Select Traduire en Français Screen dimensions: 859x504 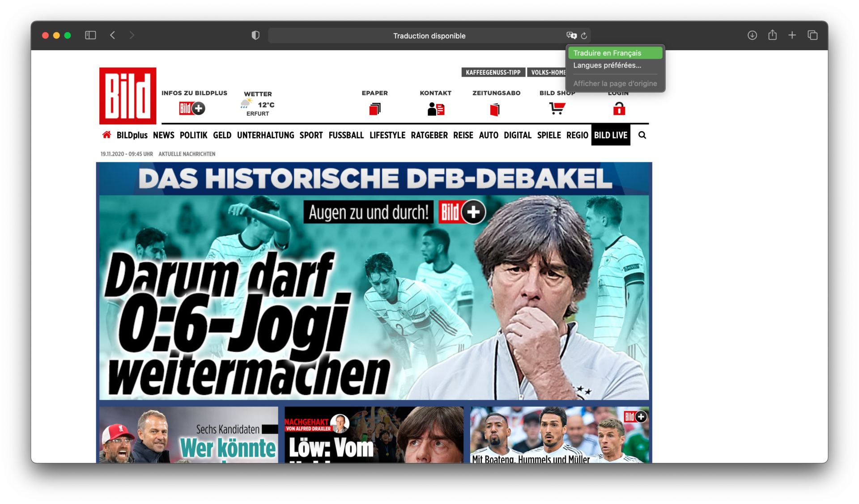pos(615,53)
